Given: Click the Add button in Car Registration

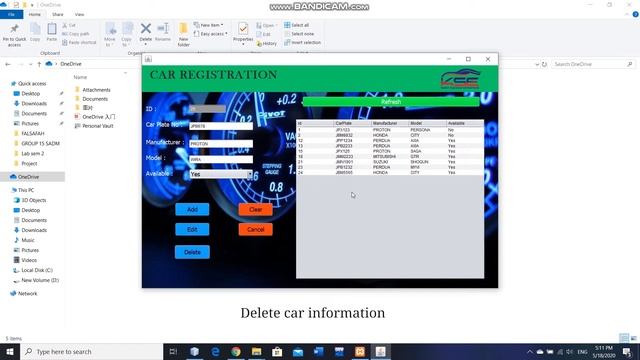Looking at the screenshot, I should [x=192, y=209].
